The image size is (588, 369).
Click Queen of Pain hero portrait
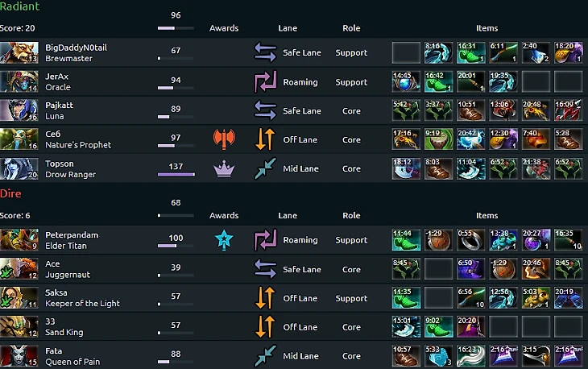pos(19,355)
